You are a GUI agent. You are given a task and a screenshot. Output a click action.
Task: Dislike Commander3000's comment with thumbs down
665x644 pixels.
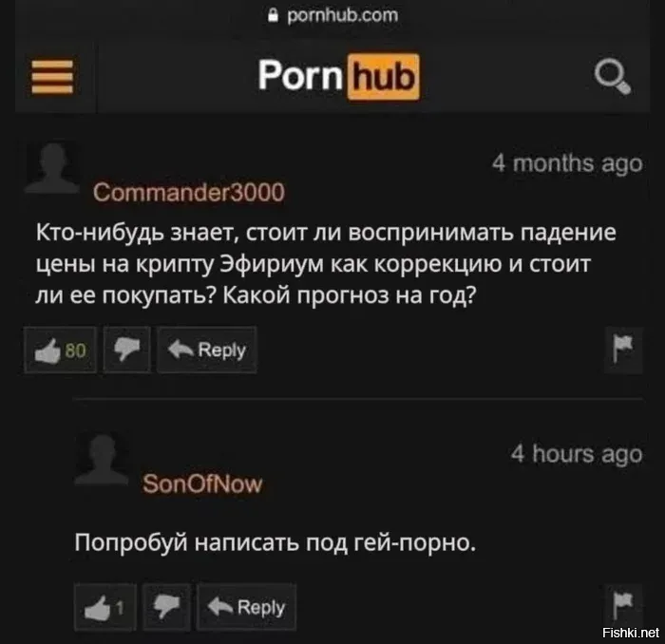pos(126,350)
